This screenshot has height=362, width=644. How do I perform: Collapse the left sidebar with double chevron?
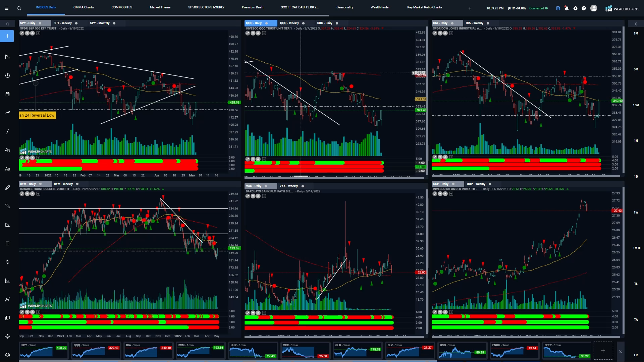click(7, 24)
